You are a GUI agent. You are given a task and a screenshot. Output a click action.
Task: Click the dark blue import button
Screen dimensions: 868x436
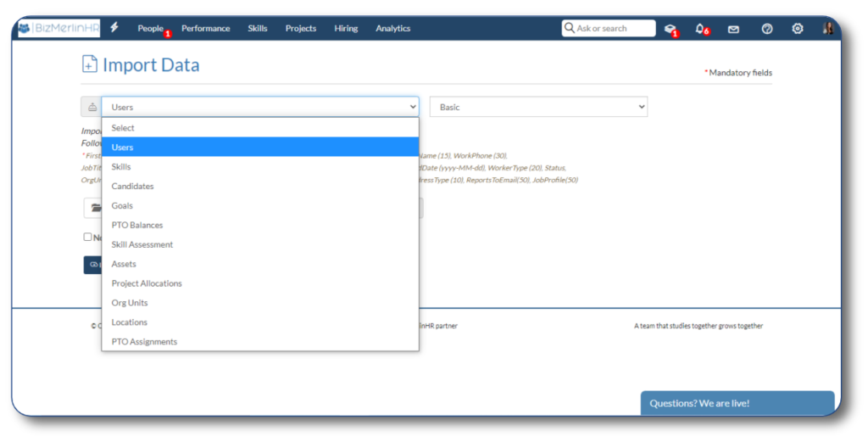[x=92, y=265]
